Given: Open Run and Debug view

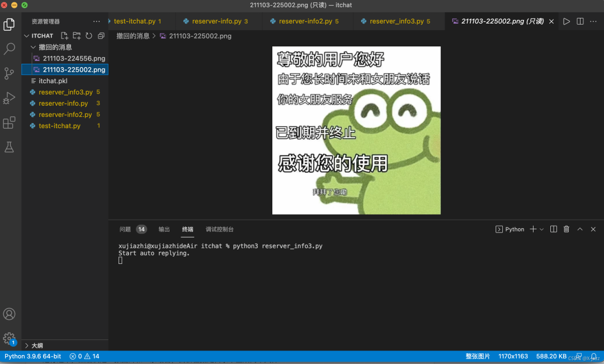Looking at the screenshot, I should tap(10, 98).
